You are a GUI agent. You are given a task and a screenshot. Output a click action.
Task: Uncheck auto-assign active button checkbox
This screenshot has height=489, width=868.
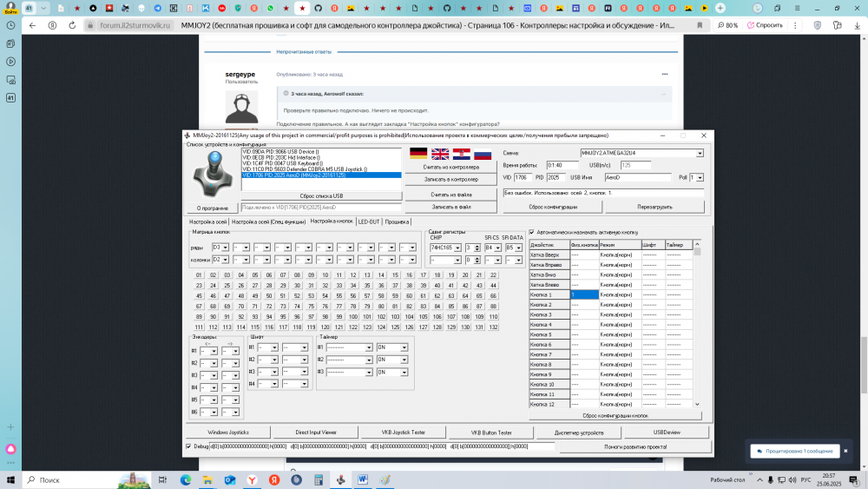(531, 232)
